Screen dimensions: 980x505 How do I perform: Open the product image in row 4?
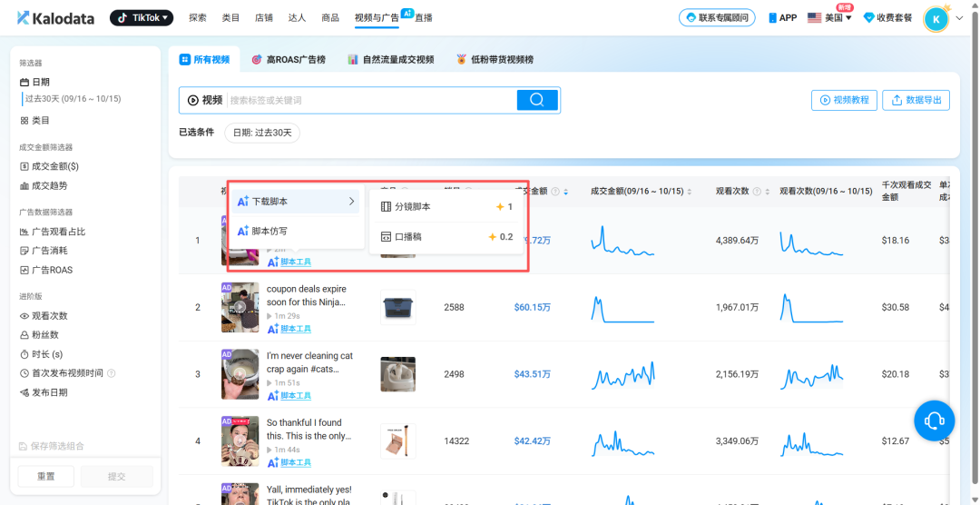[x=397, y=441]
